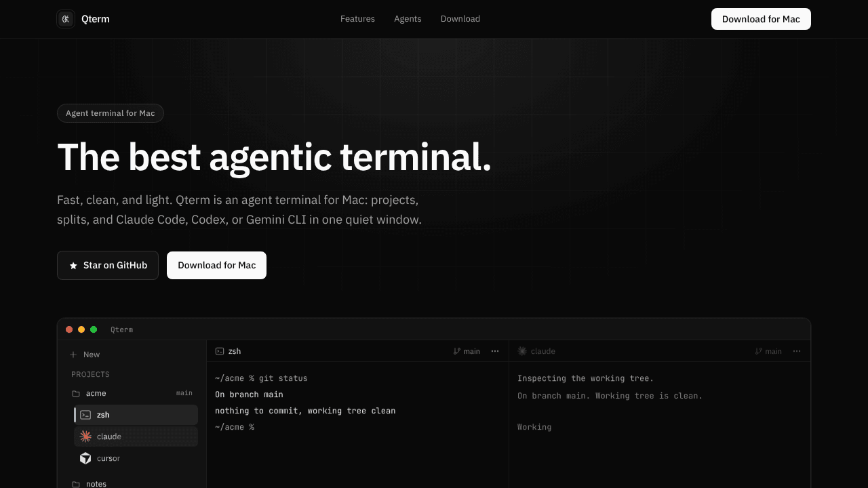Image resolution: width=868 pixels, height=488 pixels.
Task: Click the Qterm window title text
Action: pos(122,329)
